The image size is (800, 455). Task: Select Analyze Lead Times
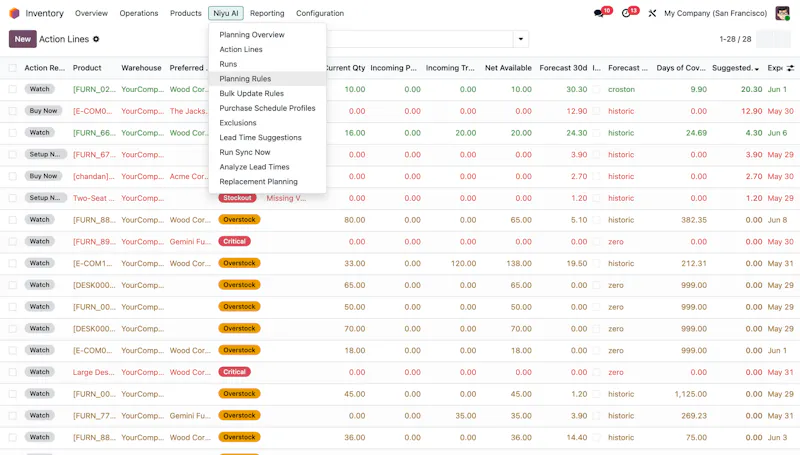[x=267, y=167]
